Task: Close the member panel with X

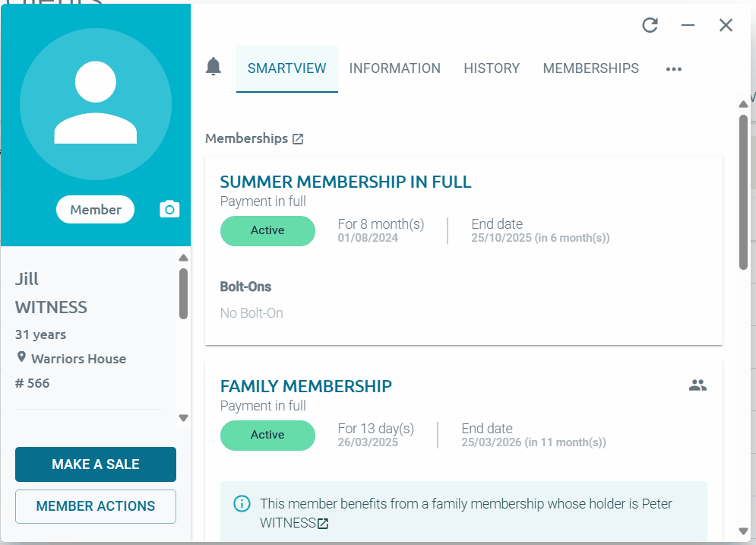Action: coord(726,25)
